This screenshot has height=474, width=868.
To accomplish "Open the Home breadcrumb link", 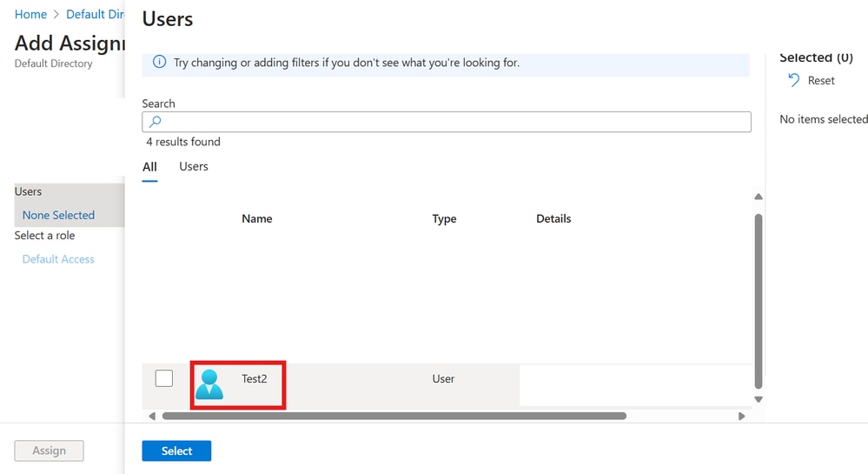I will point(30,15).
